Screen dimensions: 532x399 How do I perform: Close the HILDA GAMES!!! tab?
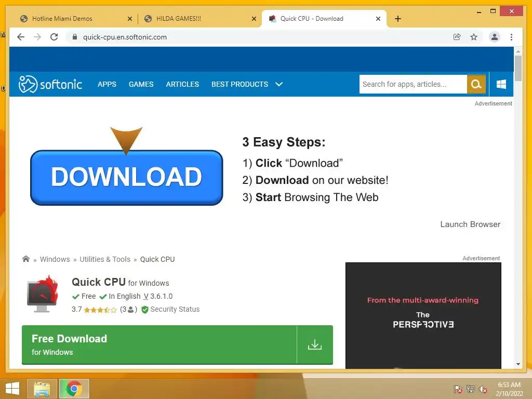click(254, 19)
